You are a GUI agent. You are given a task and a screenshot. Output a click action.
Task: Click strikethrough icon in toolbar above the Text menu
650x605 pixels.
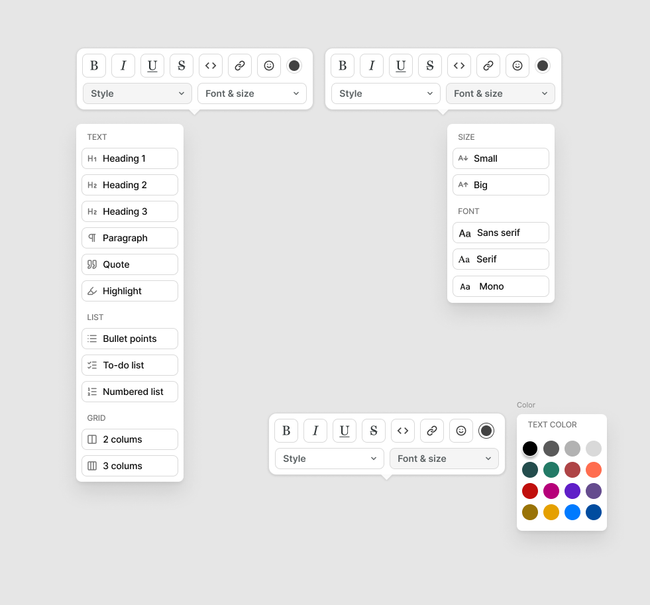pos(181,66)
